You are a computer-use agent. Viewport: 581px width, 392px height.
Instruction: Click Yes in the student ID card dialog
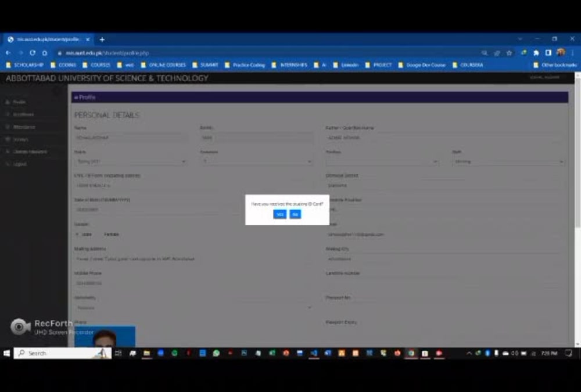[280, 214]
